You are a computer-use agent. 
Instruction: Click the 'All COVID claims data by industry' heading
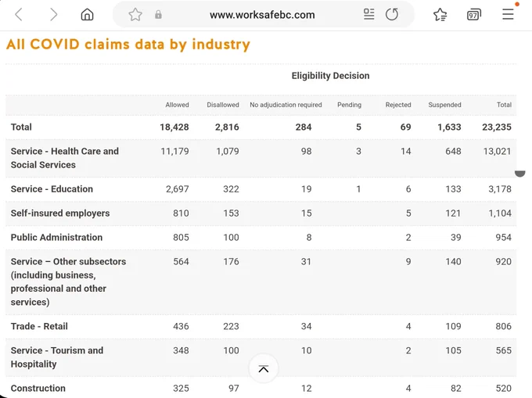pos(128,45)
